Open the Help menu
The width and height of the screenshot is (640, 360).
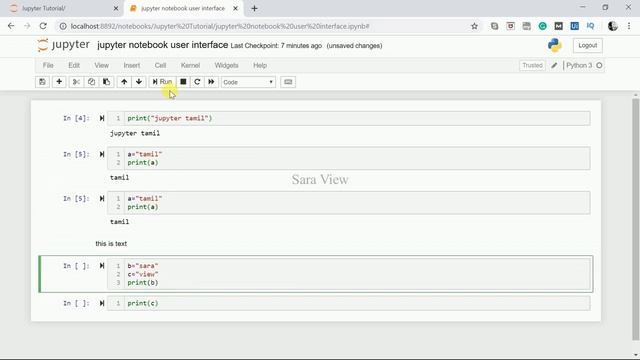(260, 65)
